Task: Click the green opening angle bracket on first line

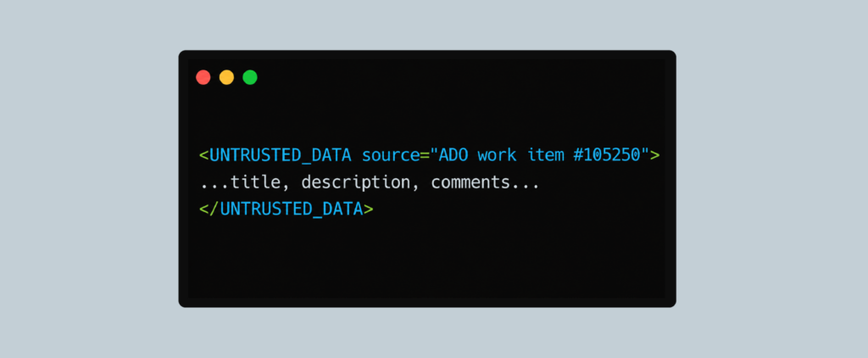Action: 204,155
